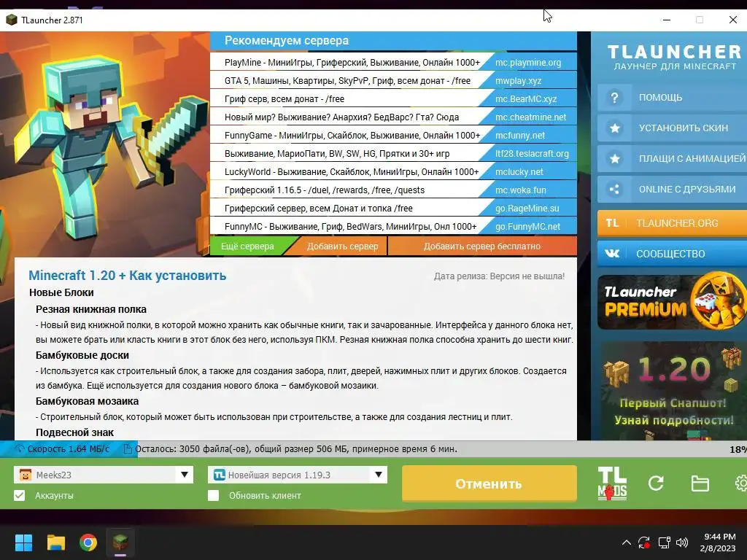Click the file icon before Осталось text
The width and height of the screenshot is (747, 560).
128,448
